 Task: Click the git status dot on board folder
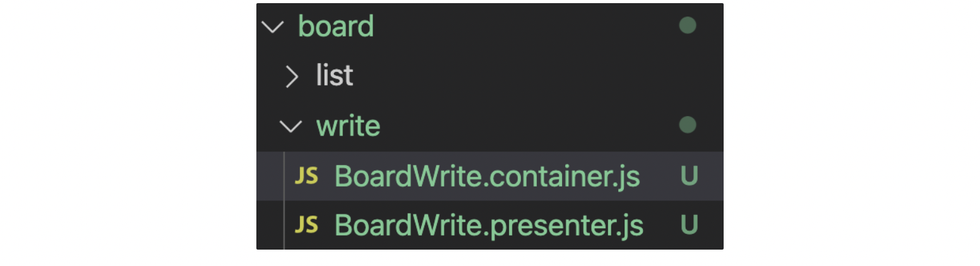point(687,26)
